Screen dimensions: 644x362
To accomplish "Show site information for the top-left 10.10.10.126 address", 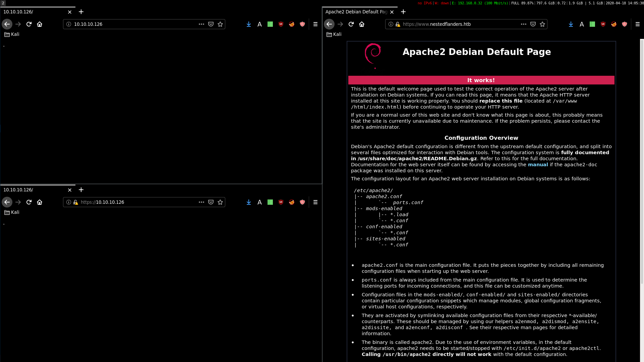I will (69, 24).
